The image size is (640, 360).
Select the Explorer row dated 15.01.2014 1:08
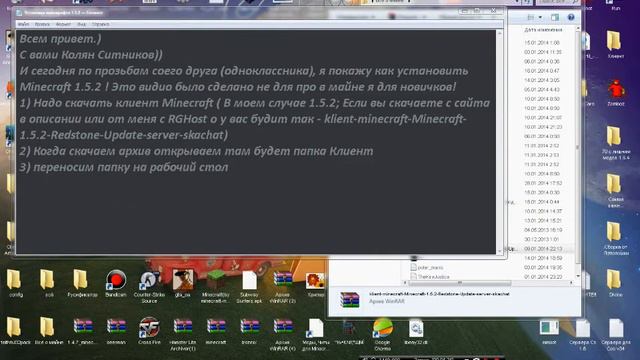542,42
